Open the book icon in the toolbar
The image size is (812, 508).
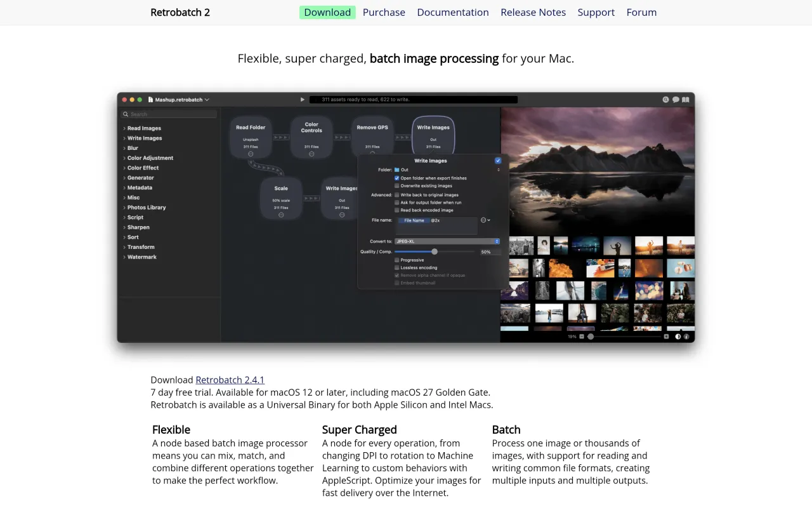pos(685,100)
